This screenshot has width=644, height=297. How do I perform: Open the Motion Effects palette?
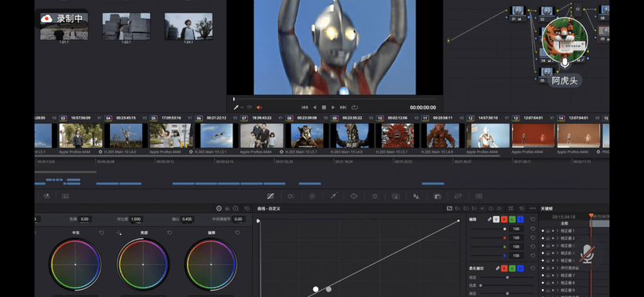pyautogui.click(x=65, y=196)
